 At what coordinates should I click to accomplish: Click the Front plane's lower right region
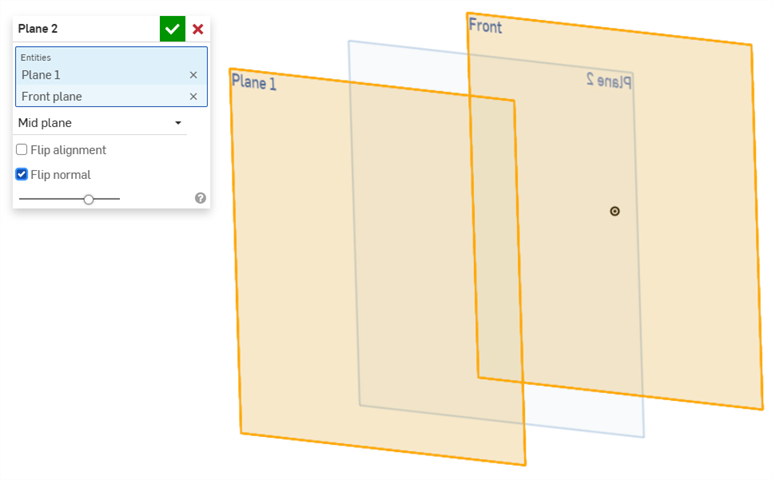point(720,380)
